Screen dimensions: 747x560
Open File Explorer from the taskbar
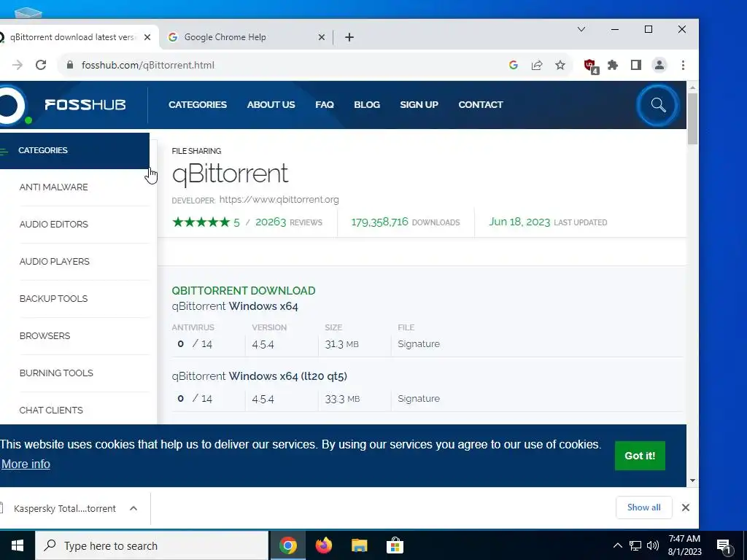point(359,545)
